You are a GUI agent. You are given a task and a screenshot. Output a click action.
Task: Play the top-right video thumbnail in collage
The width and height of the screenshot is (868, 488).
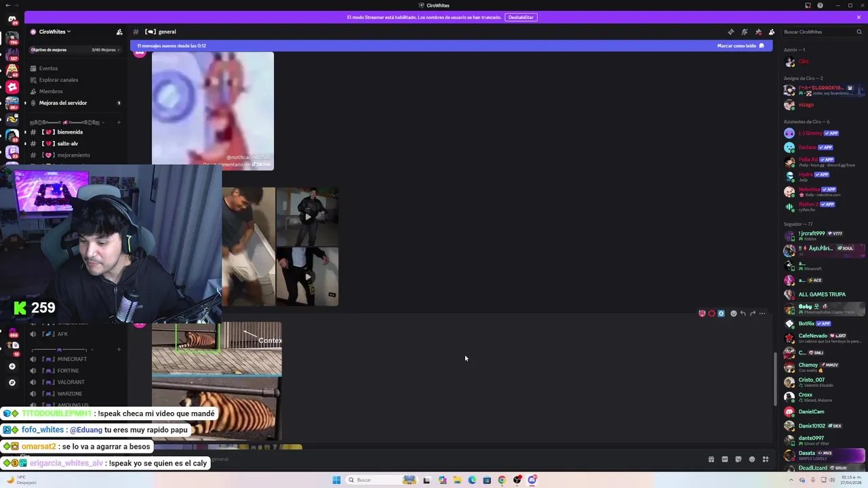click(x=307, y=217)
